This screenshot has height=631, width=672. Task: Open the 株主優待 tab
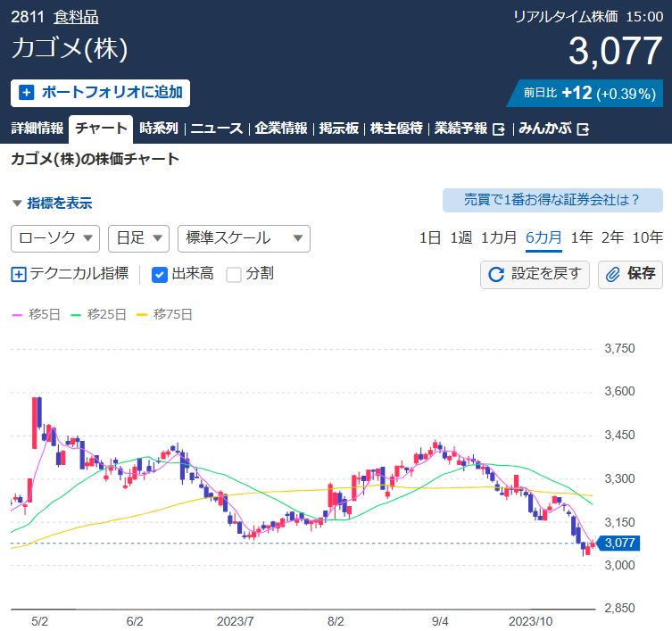pyautogui.click(x=396, y=129)
